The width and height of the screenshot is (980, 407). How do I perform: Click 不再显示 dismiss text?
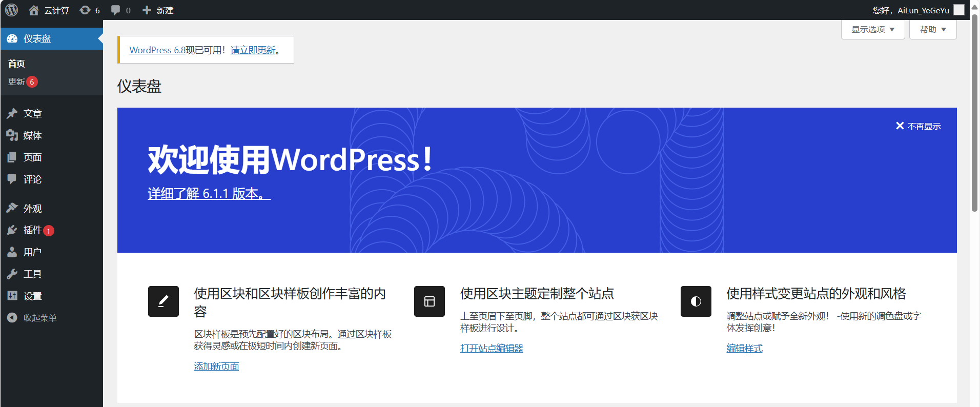pyautogui.click(x=924, y=126)
